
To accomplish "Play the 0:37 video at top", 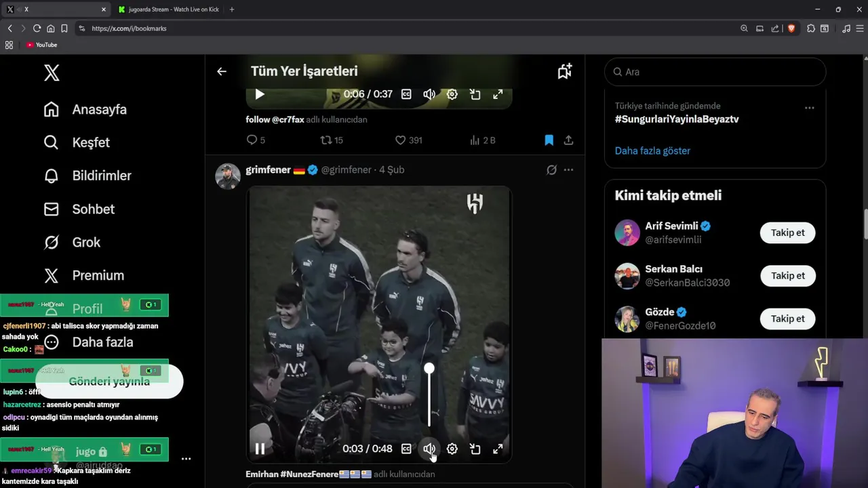I will [260, 94].
